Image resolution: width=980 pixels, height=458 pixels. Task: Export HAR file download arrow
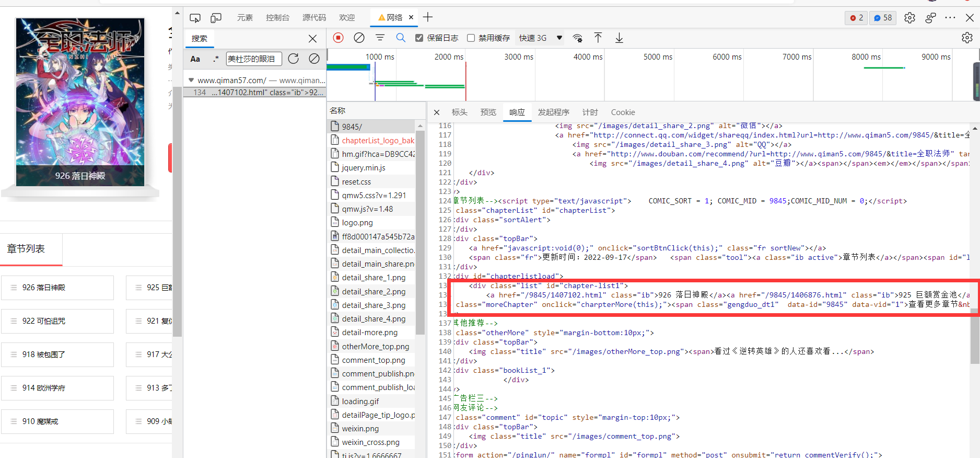click(619, 38)
